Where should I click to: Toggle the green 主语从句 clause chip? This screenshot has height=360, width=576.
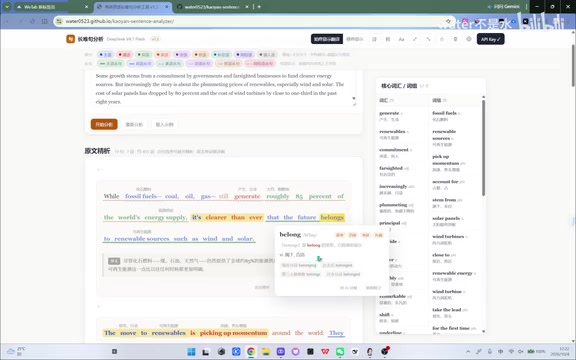(x=111, y=64)
